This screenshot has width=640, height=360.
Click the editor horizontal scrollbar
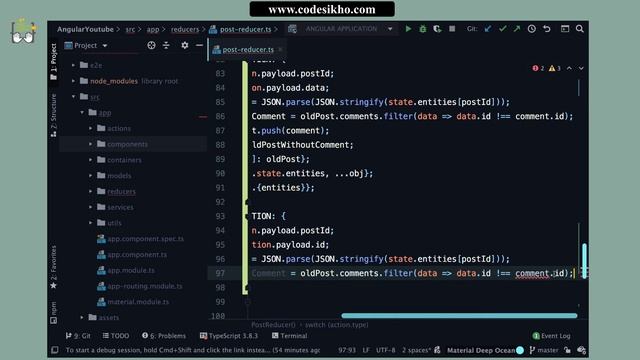coord(459,316)
